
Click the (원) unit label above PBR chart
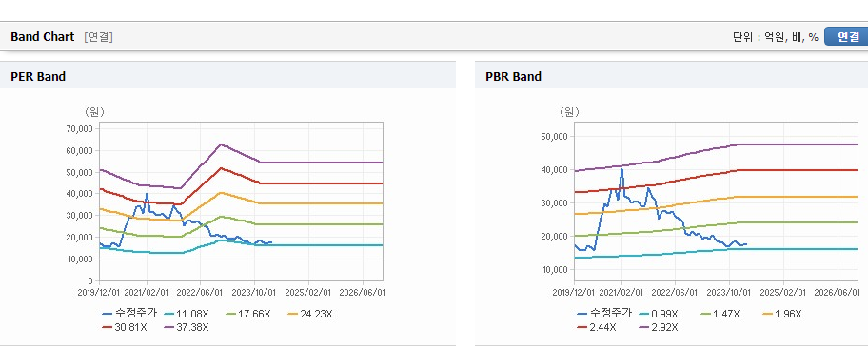tap(569, 112)
